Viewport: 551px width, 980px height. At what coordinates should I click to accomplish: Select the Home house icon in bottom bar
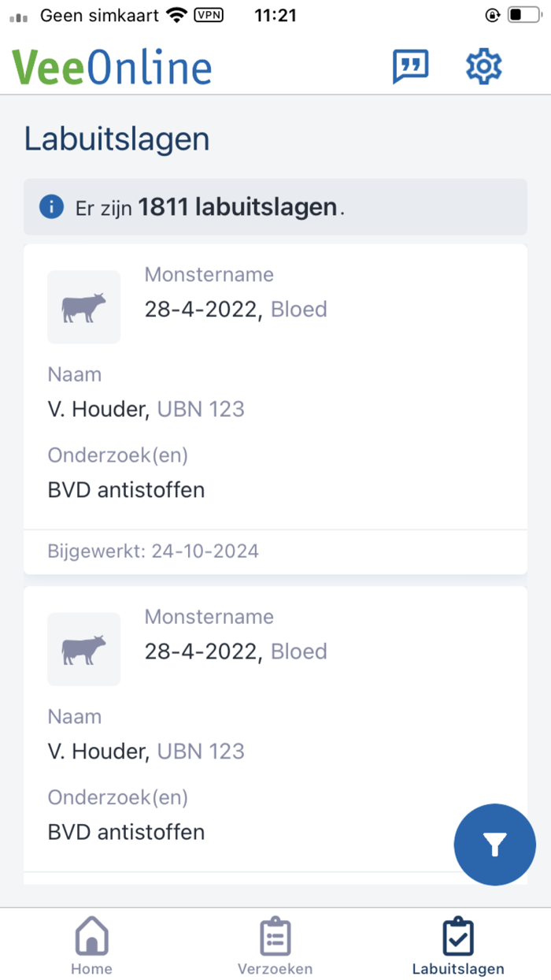[91, 936]
